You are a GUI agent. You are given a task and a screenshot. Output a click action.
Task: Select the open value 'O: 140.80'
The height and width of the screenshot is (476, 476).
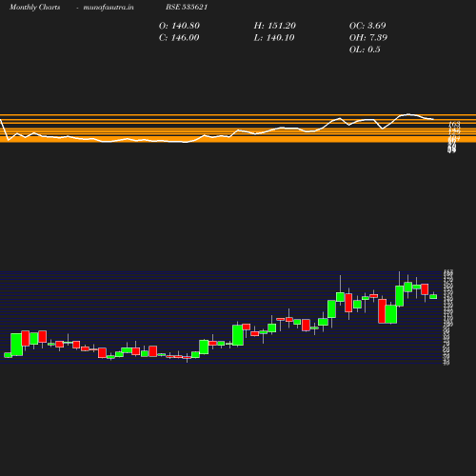coord(179,26)
